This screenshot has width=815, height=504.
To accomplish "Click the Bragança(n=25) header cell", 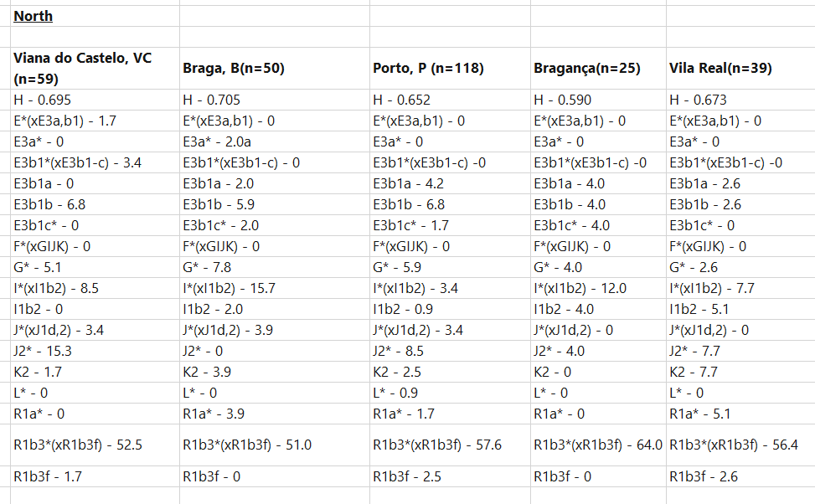I will [598, 68].
